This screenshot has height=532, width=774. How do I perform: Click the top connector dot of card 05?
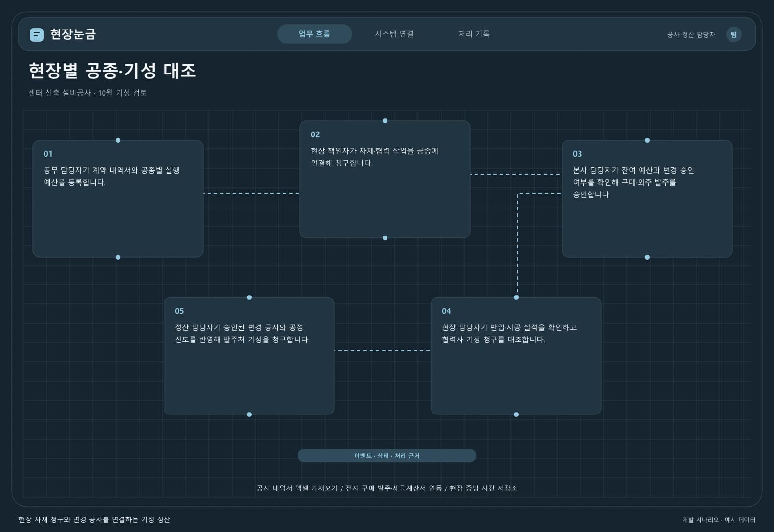coord(249,297)
